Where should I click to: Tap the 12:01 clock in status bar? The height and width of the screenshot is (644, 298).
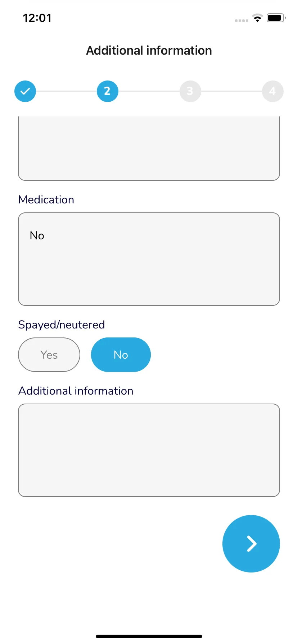click(37, 18)
